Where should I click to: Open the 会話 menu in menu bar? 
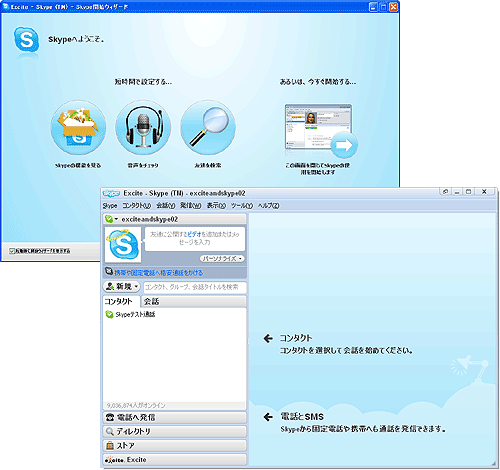166,206
